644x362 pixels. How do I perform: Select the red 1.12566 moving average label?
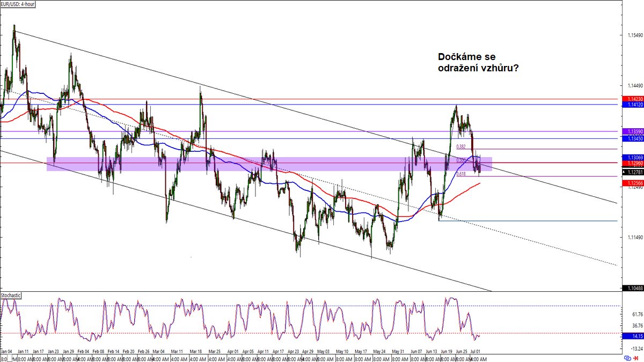(632, 183)
